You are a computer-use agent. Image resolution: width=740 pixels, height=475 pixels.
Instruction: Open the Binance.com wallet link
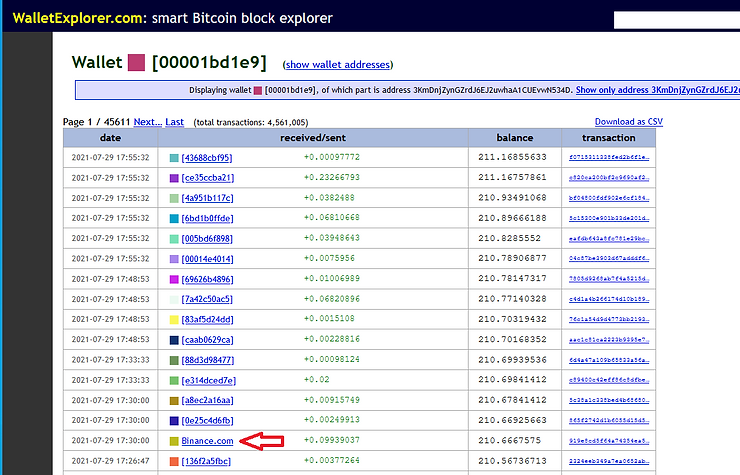207,441
